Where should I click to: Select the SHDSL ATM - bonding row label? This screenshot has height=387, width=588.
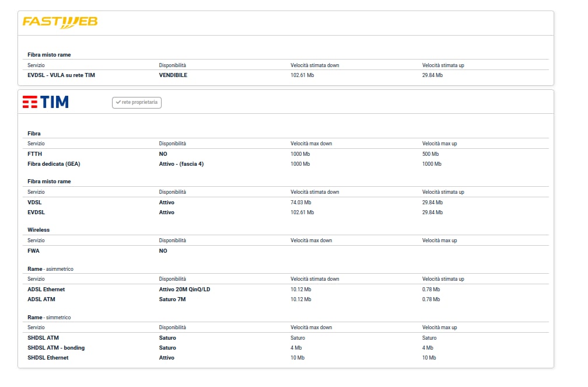pyautogui.click(x=56, y=348)
